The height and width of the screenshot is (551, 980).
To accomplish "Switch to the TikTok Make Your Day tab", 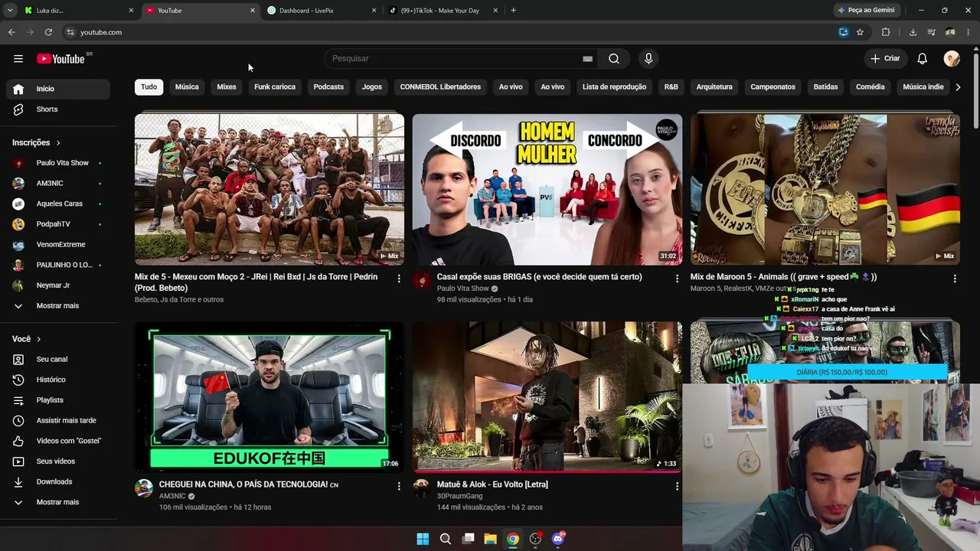I will point(443,11).
